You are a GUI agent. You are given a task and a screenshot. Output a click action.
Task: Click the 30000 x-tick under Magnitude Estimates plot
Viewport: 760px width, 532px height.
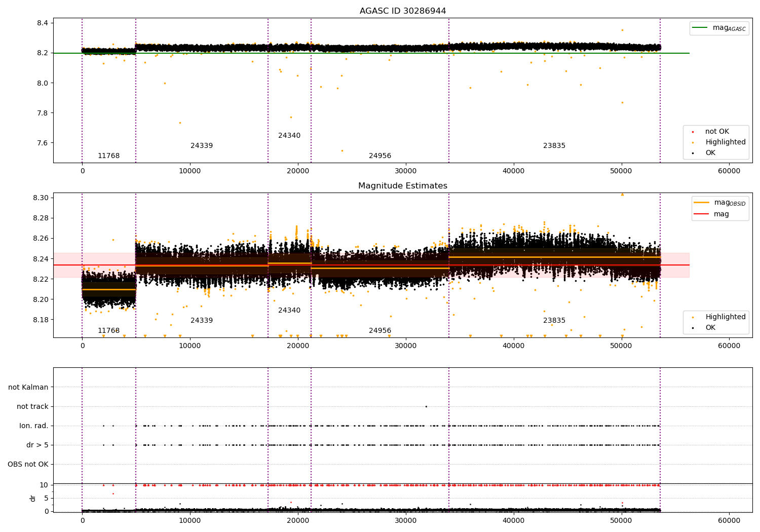(406, 346)
